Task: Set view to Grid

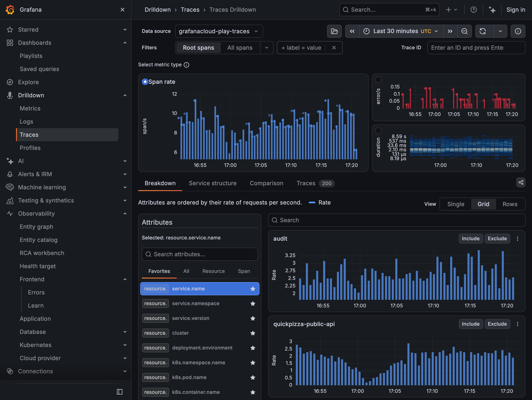Action: pos(483,204)
